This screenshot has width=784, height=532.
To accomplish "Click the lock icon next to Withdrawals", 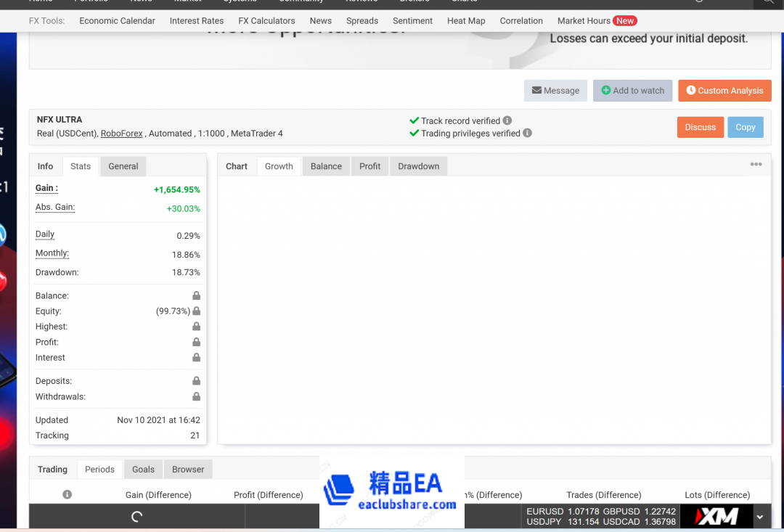I will click(x=196, y=396).
